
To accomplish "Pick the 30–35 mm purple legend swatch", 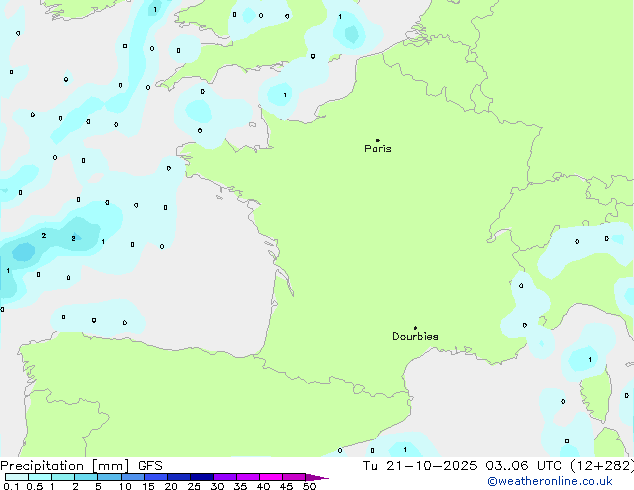I will (x=225, y=477).
